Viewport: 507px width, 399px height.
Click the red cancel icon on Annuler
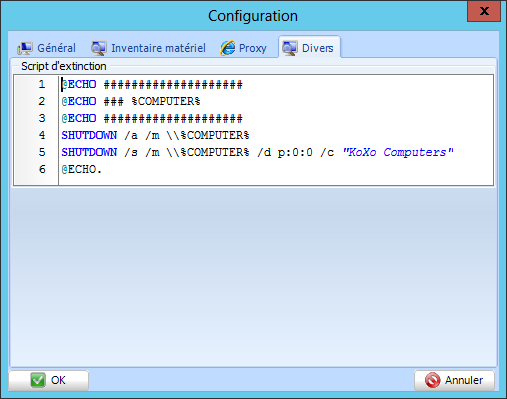click(x=432, y=380)
